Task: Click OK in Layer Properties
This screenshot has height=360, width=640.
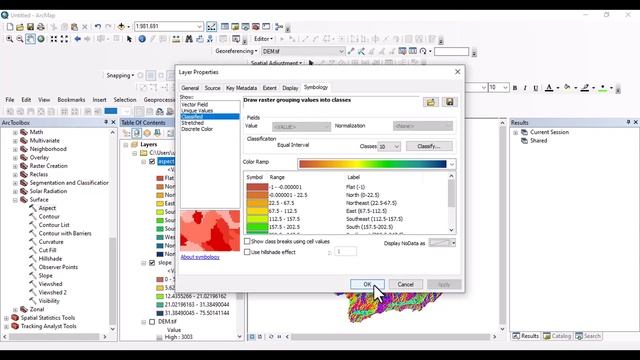Action: 367,284
